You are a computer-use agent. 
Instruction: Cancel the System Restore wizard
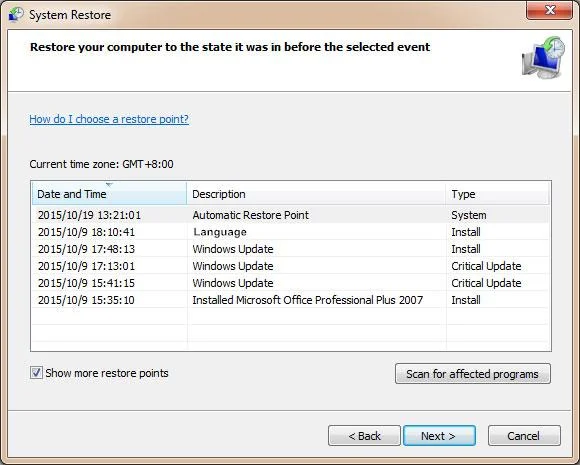(x=524, y=436)
